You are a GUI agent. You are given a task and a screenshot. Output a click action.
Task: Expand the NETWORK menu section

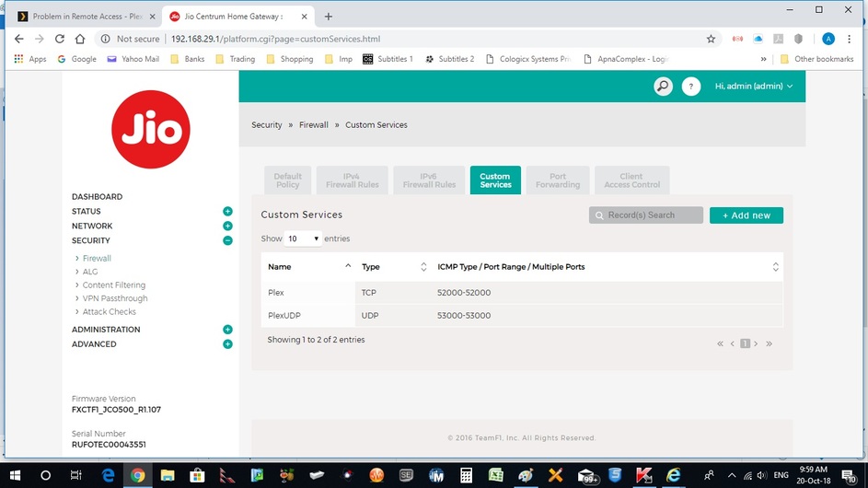coord(227,226)
